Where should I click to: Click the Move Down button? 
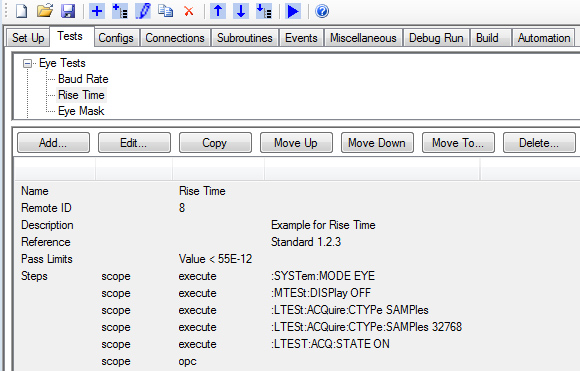[377, 143]
